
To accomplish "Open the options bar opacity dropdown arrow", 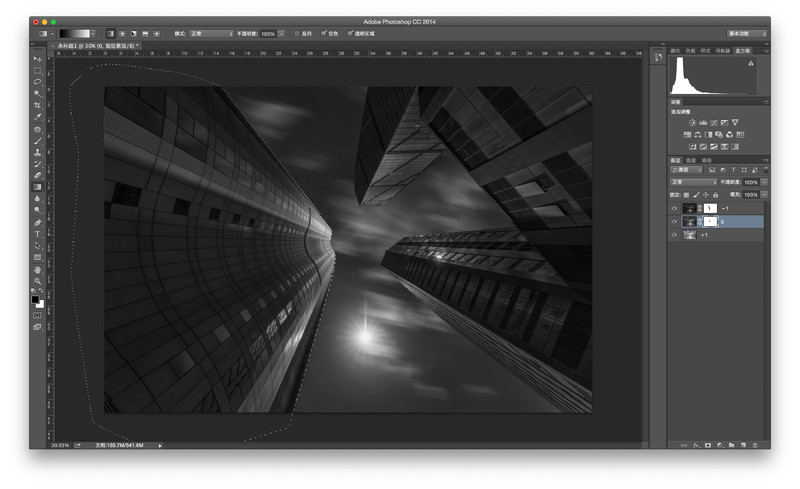I will pos(281,34).
